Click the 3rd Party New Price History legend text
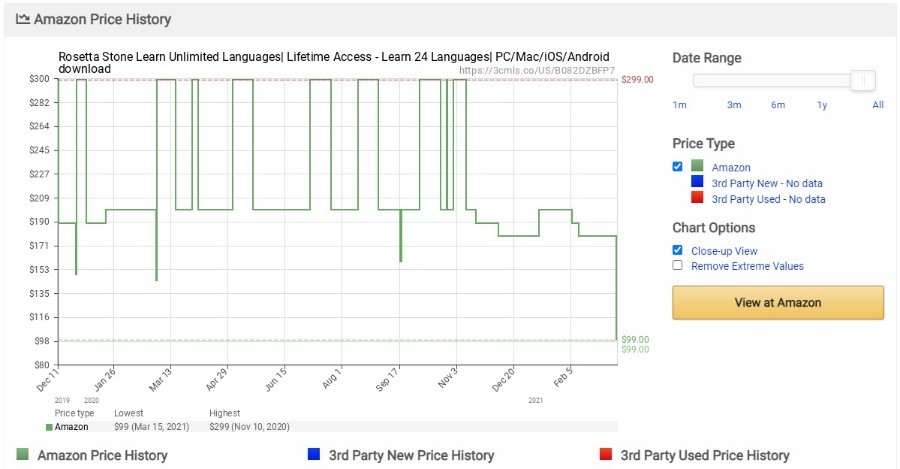 click(412, 455)
